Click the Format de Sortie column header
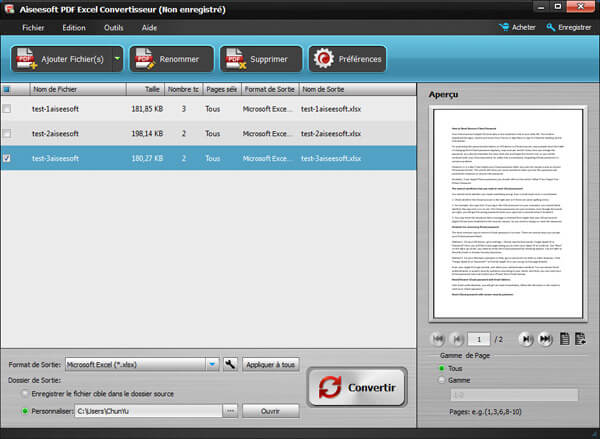600x439 pixels. [270, 89]
